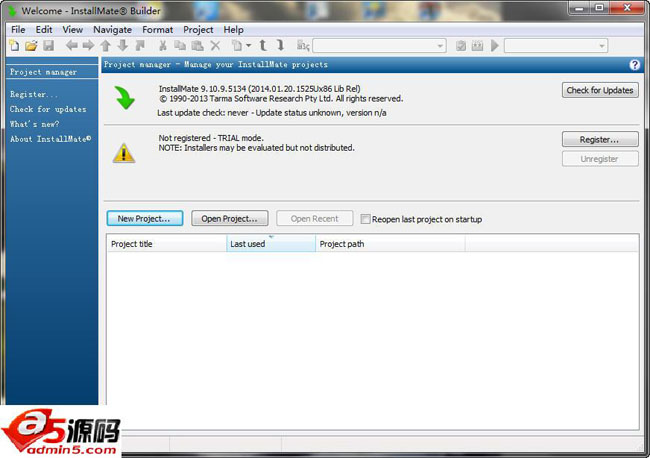Open the first toolbar combo box

pyautogui.click(x=379, y=46)
